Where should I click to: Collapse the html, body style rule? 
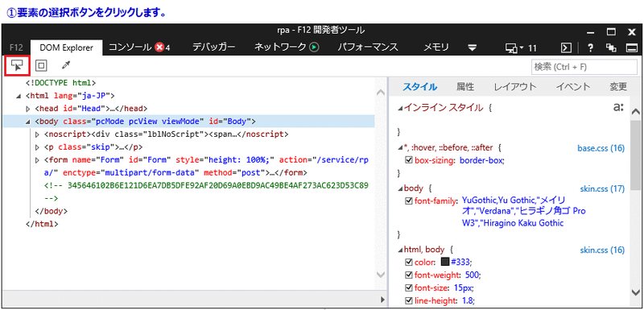click(400, 250)
